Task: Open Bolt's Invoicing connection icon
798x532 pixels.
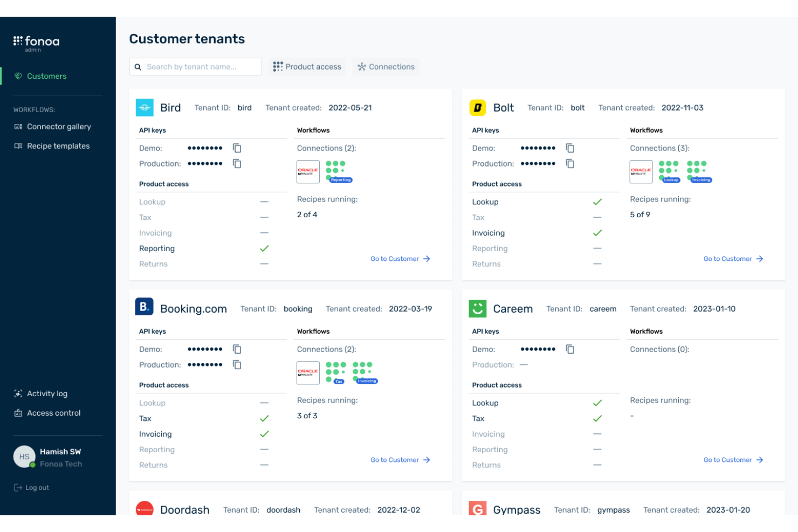Action: tap(699, 171)
